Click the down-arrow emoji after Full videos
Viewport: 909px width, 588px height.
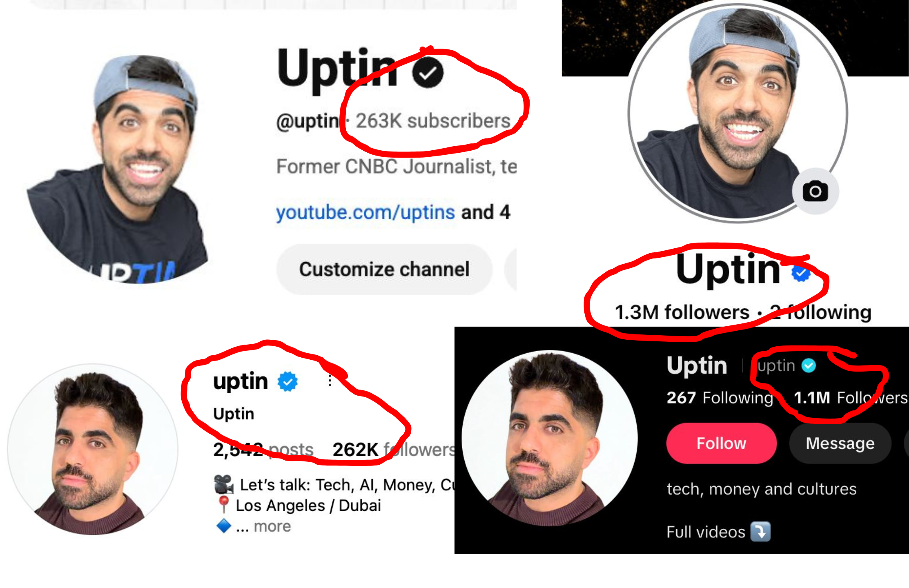761,532
